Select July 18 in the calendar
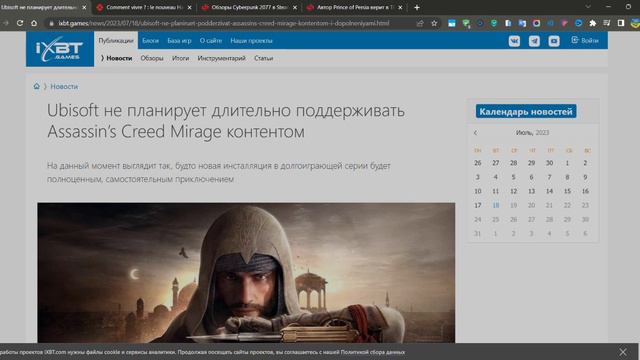Viewport: 640px width, 360px height. tap(496, 205)
